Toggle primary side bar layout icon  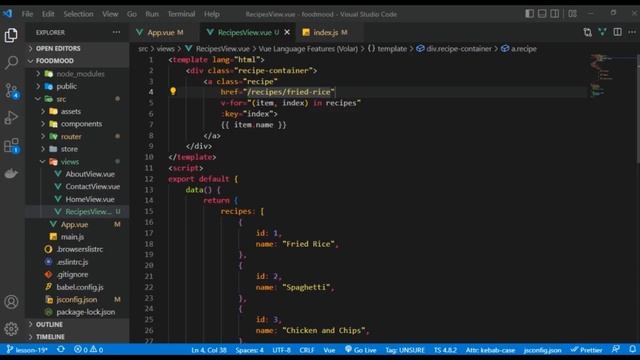(x=529, y=14)
